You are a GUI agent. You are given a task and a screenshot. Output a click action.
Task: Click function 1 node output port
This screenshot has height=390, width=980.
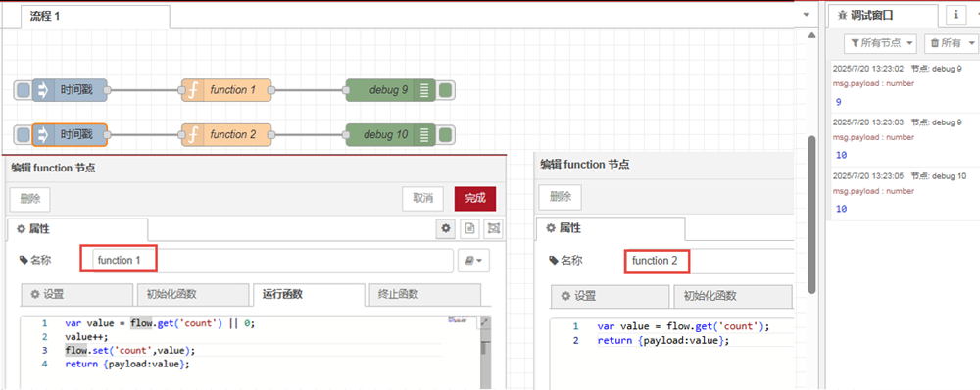click(271, 90)
